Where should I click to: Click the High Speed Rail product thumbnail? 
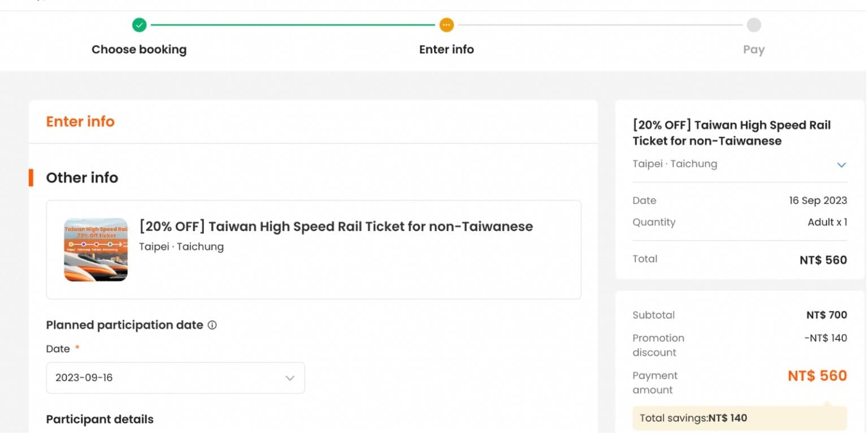pyautogui.click(x=96, y=249)
